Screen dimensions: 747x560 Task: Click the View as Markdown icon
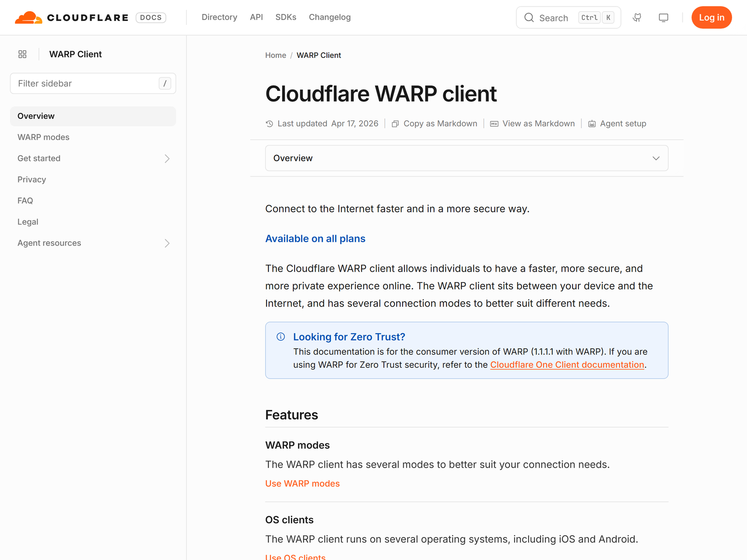point(494,124)
